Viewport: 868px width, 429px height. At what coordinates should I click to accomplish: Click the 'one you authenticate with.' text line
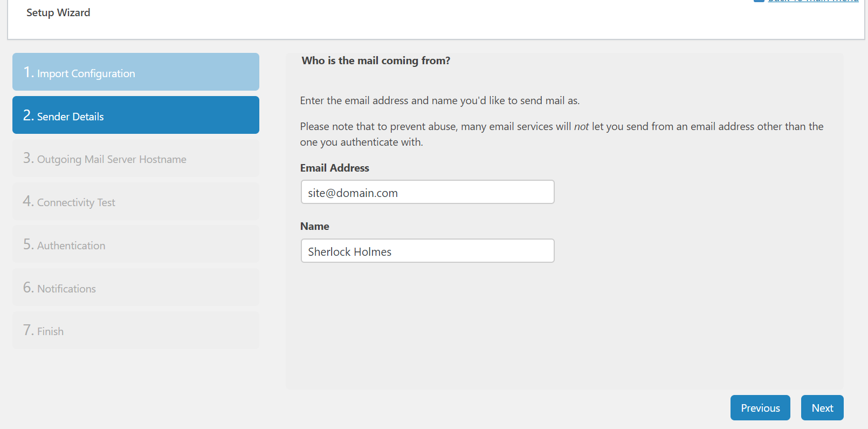[x=361, y=142]
